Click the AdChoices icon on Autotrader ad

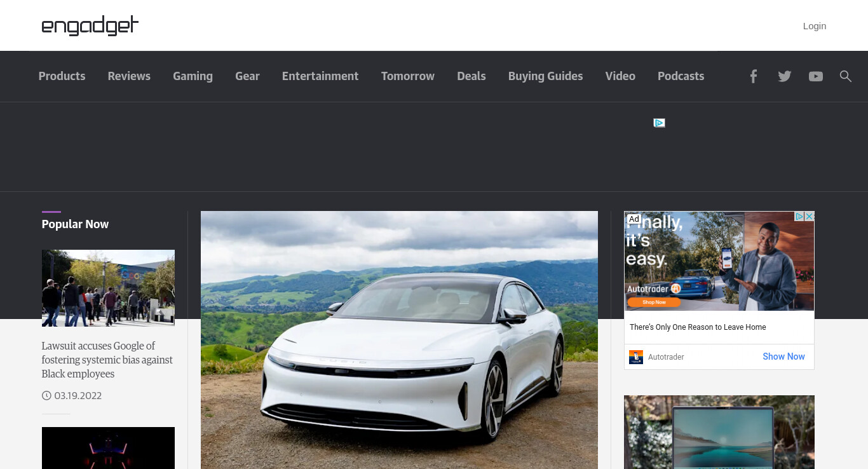click(800, 216)
